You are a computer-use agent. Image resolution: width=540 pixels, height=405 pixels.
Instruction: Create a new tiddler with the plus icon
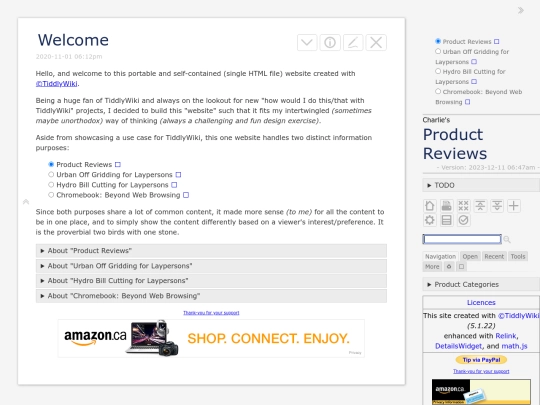pos(514,206)
